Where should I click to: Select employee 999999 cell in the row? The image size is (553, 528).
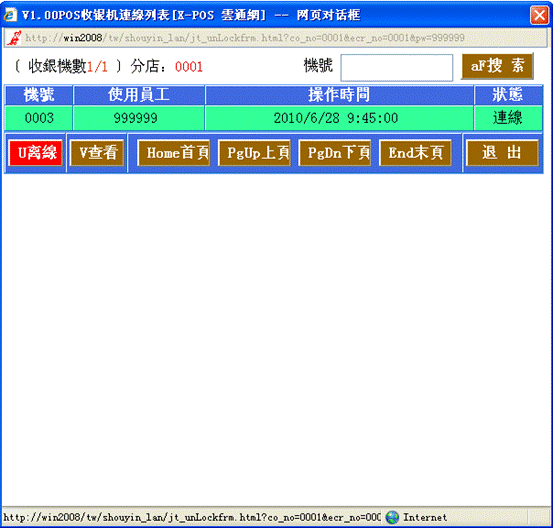point(139,118)
